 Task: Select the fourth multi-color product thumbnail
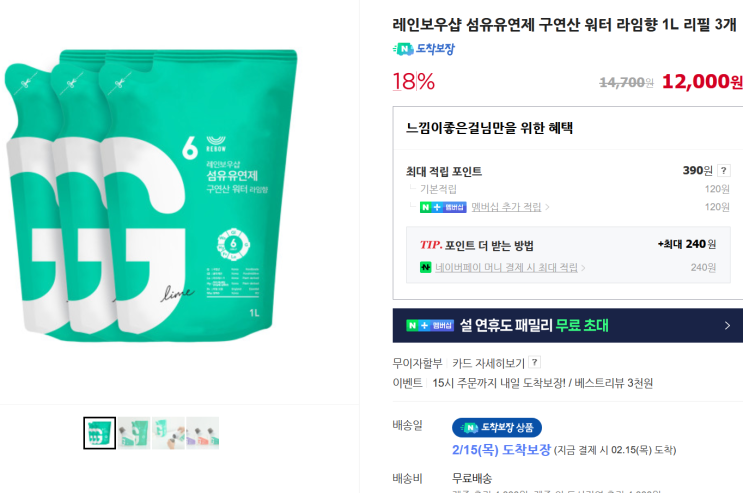(203, 433)
